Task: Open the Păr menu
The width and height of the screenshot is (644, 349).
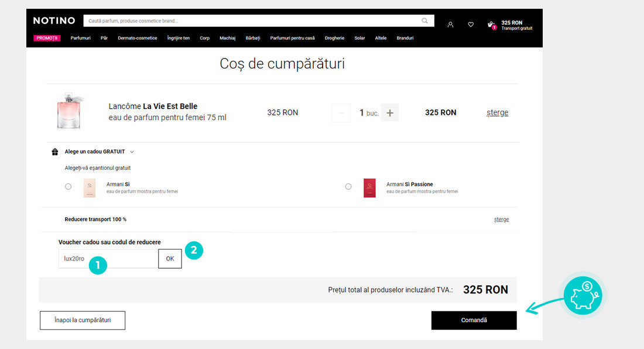Action: [104, 38]
